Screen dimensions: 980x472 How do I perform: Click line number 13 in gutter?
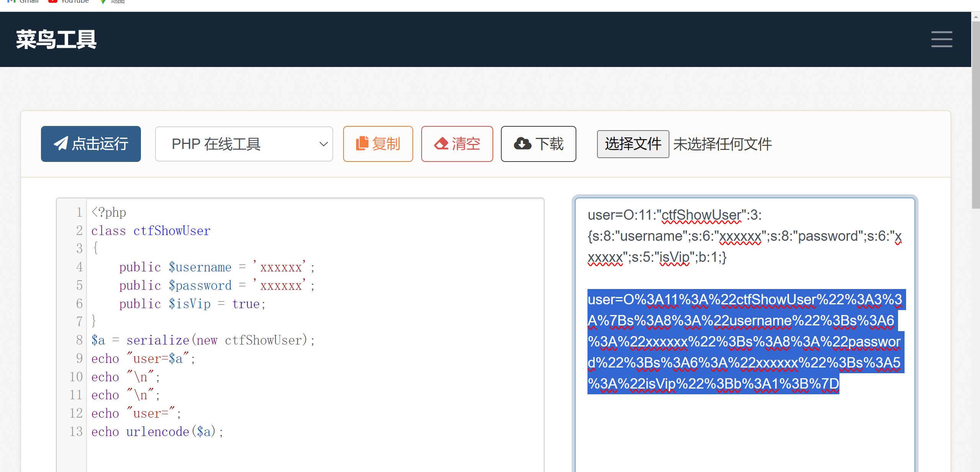(76, 431)
